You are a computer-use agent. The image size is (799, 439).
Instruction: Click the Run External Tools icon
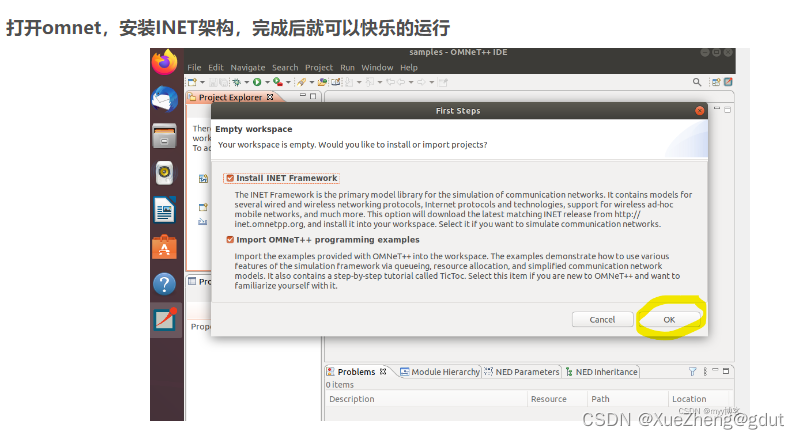pyautogui.click(x=278, y=82)
